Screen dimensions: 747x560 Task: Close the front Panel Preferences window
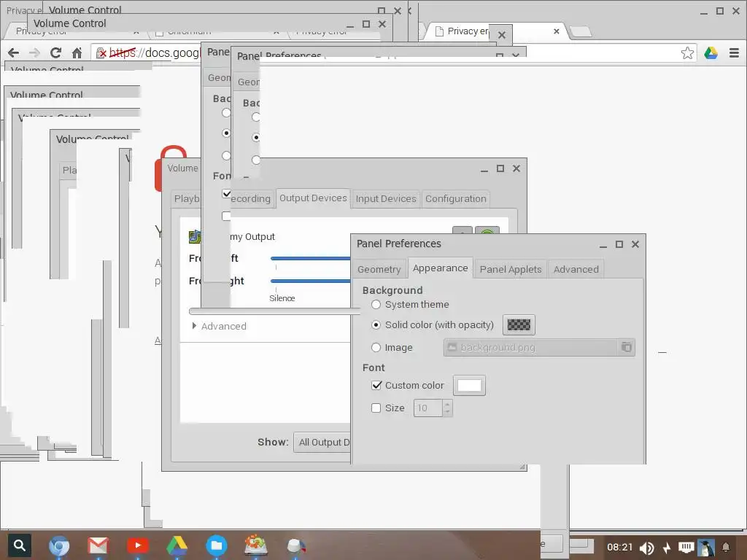635,244
